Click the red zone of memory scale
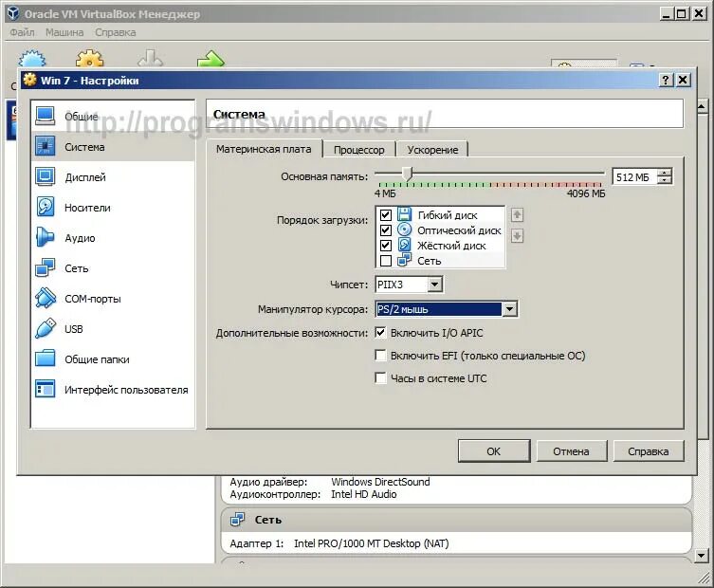Image resolution: width=714 pixels, height=588 pixels. point(580,185)
